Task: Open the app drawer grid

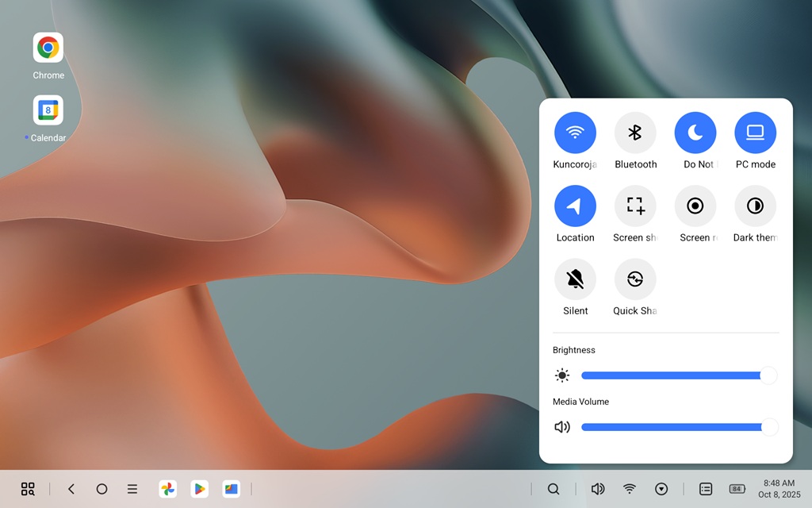Action: (28, 489)
